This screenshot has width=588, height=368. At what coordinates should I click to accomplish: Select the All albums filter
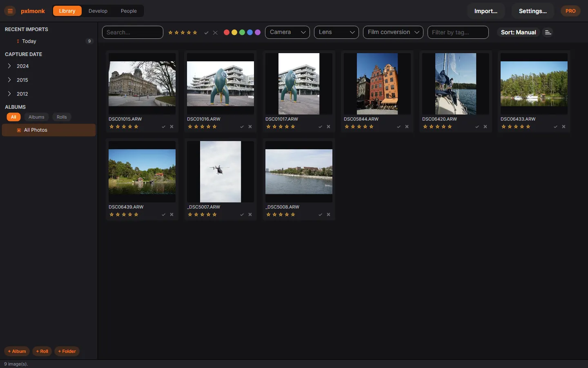(x=13, y=117)
